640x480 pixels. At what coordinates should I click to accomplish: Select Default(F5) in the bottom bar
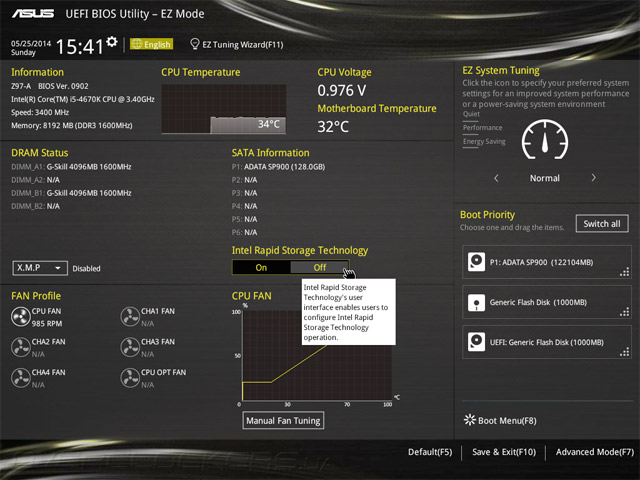(430, 452)
